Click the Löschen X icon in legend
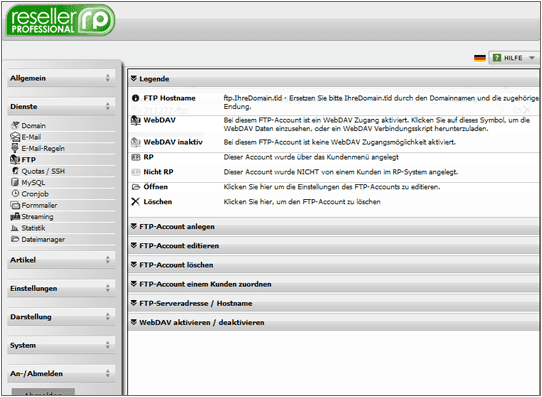542x397 pixels. 136,202
